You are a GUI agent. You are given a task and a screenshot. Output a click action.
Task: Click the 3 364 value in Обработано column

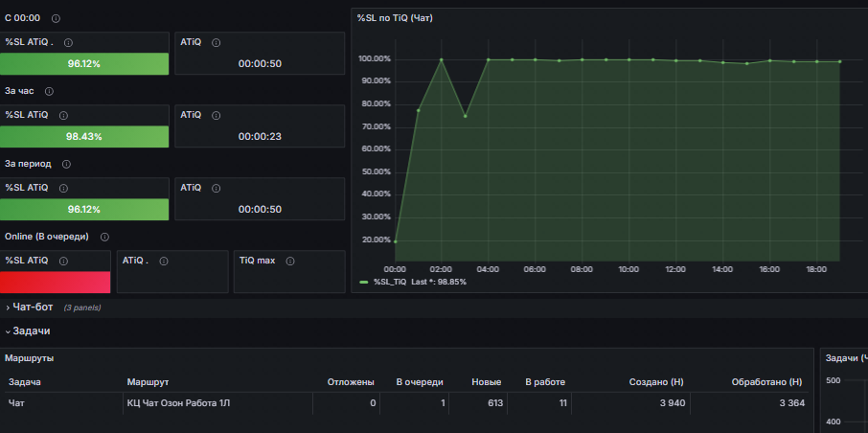791,403
